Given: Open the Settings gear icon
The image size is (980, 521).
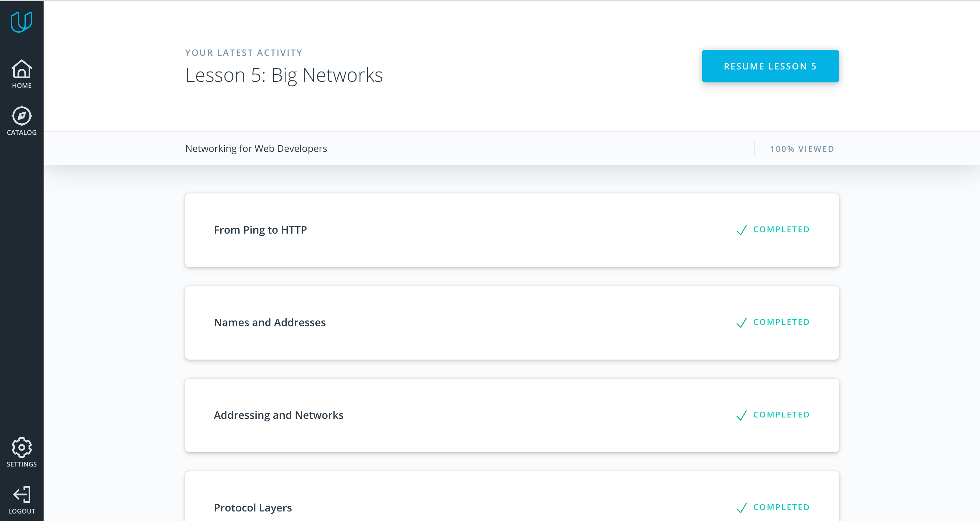Looking at the screenshot, I should [22, 447].
